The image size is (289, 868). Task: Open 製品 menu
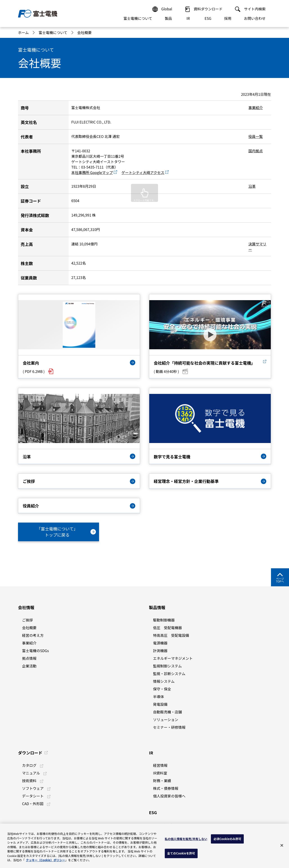[x=168, y=18]
